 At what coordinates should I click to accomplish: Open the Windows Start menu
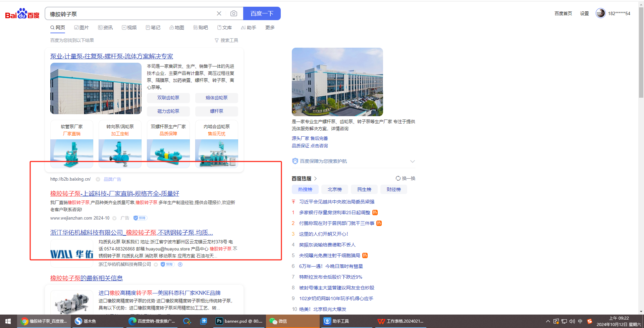pos(8,321)
